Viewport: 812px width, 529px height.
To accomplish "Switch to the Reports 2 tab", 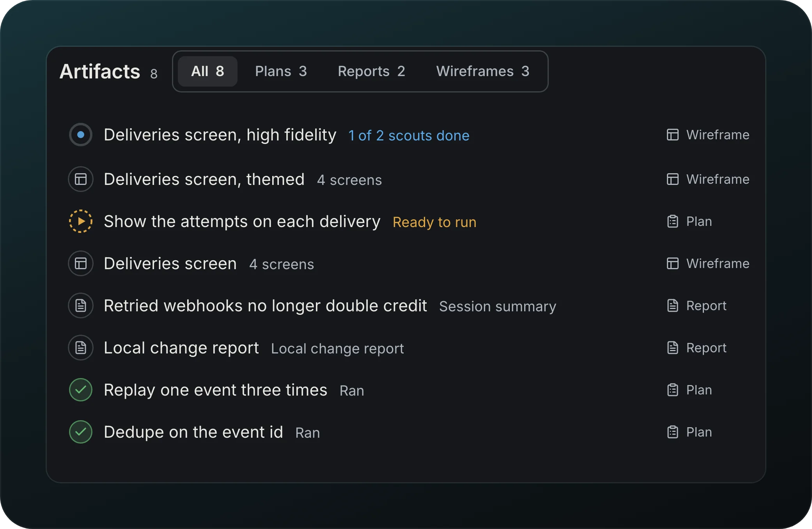I will tap(371, 71).
